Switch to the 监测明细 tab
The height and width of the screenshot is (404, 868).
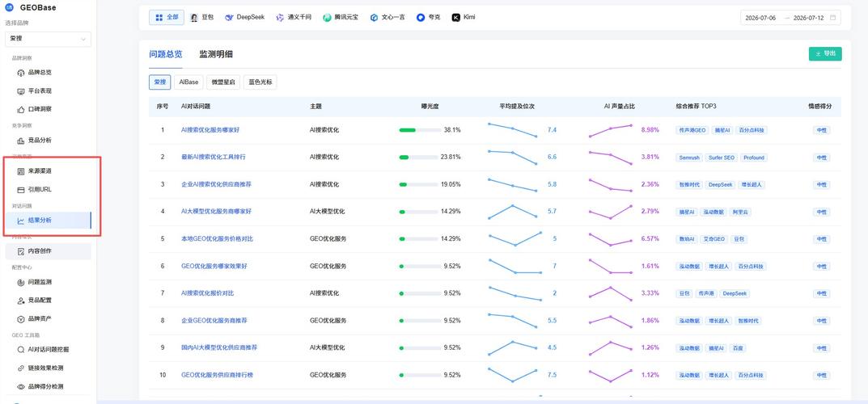click(x=216, y=54)
